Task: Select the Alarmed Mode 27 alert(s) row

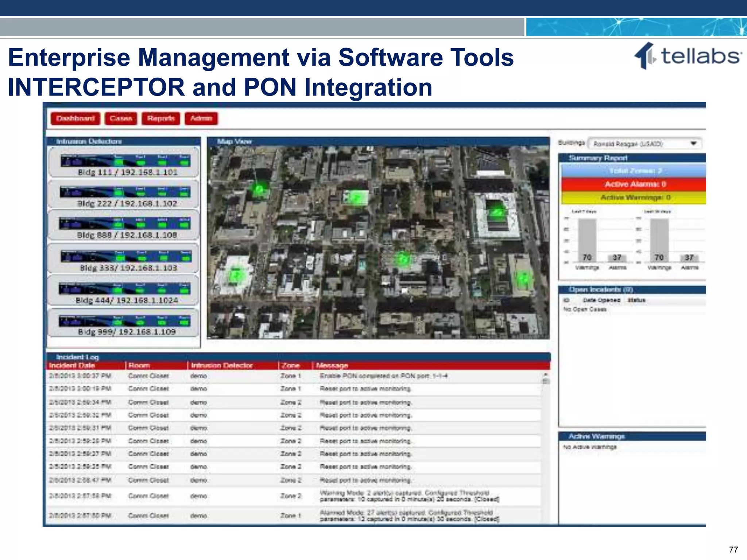Action: point(294,516)
